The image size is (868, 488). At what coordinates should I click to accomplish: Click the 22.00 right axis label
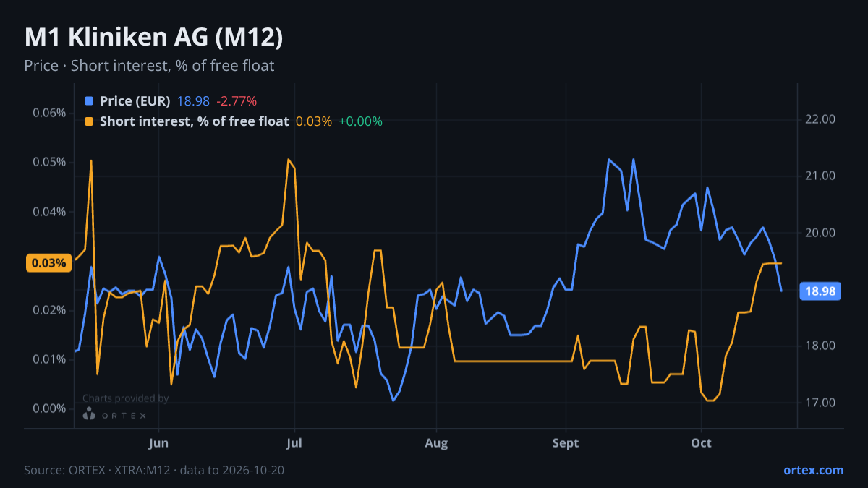coord(820,120)
